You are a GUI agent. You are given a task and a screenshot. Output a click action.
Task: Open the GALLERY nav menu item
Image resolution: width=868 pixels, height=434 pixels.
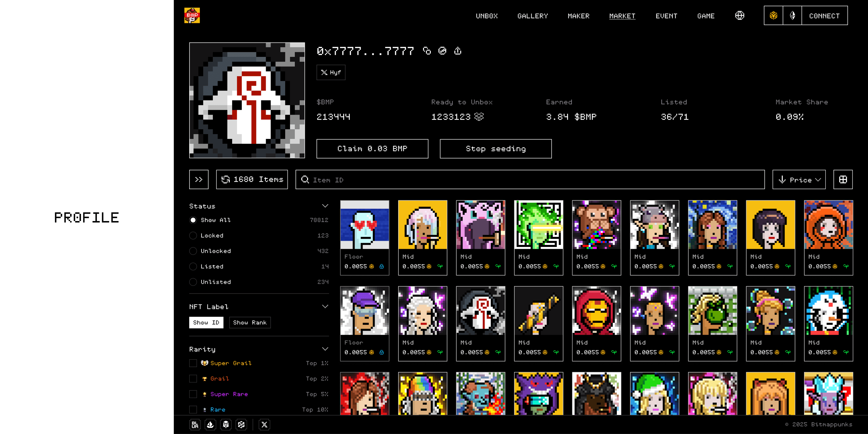532,16
